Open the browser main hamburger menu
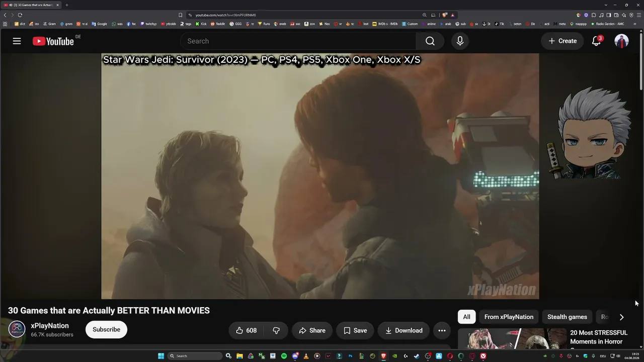This screenshot has width=644, height=362. (638, 15)
